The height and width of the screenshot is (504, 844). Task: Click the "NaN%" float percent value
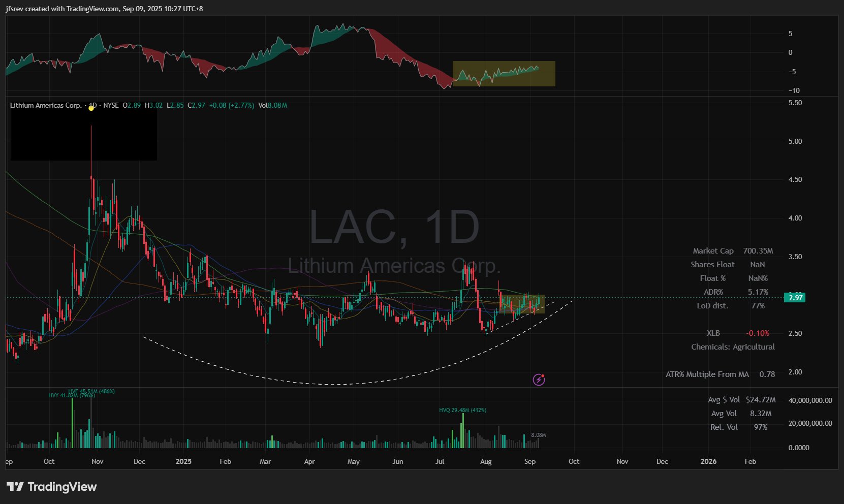point(758,278)
